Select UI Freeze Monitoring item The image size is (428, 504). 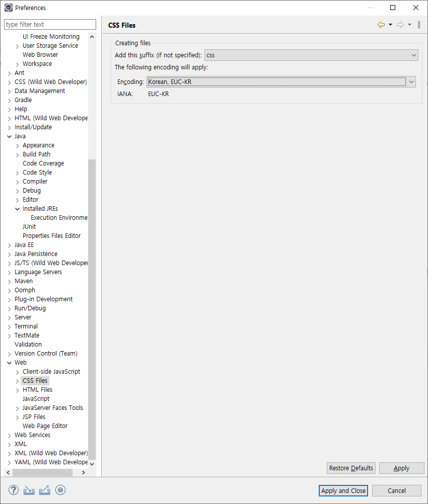[51, 37]
